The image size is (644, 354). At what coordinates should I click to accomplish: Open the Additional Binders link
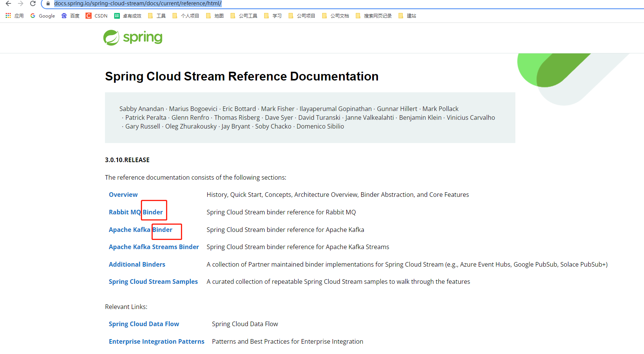click(x=137, y=264)
